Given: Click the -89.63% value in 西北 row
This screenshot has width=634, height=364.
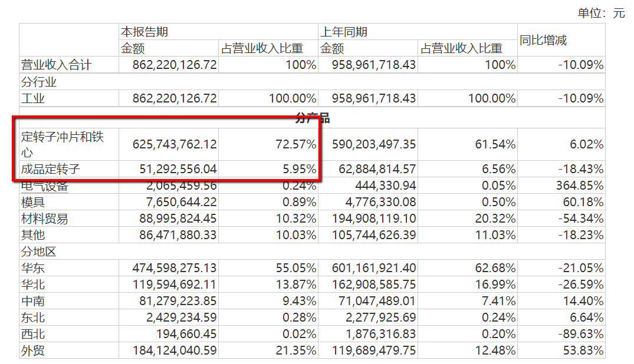Looking at the screenshot, I should click(582, 335).
